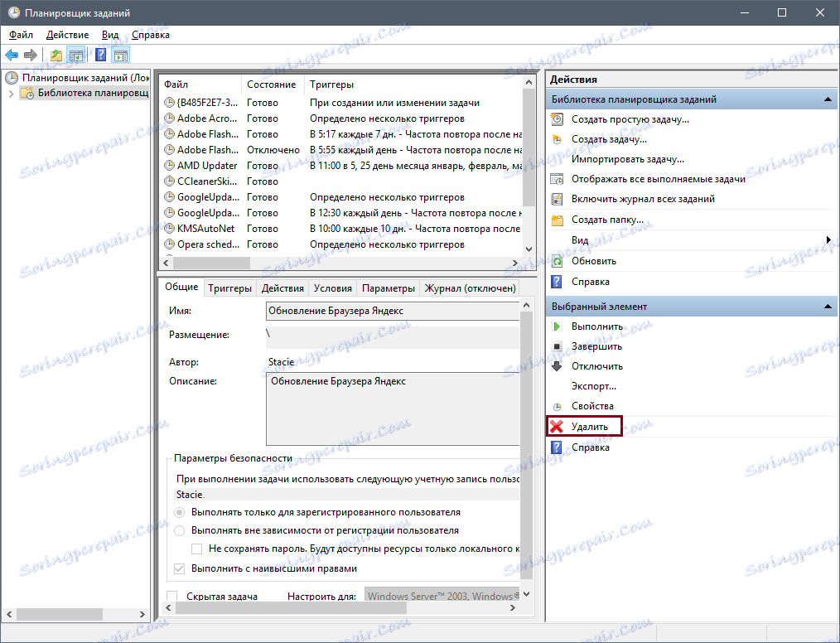Toggle 'Выполнить с наивысшими правами' checkbox
The image size is (840, 643).
(180, 568)
